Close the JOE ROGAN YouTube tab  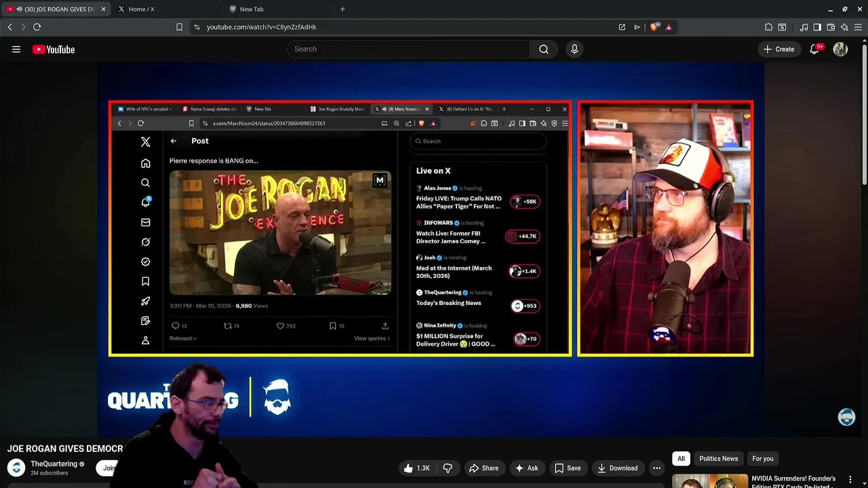point(103,9)
